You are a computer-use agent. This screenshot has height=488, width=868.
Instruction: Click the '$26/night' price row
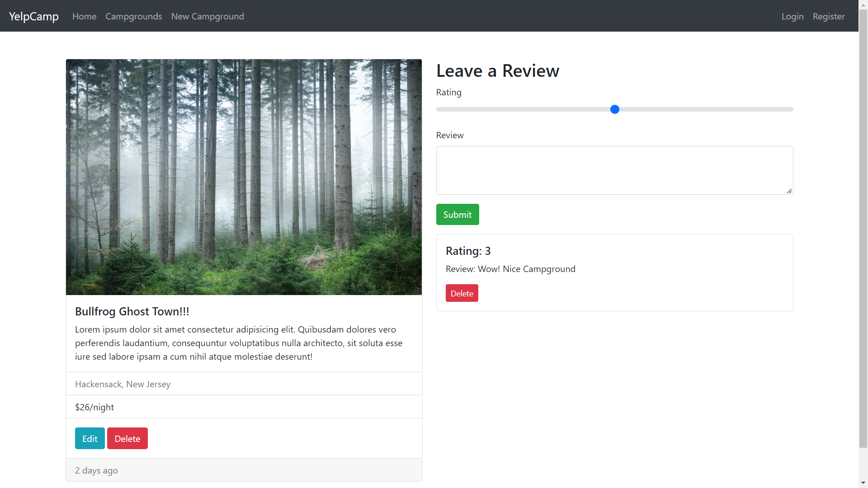click(x=94, y=407)
